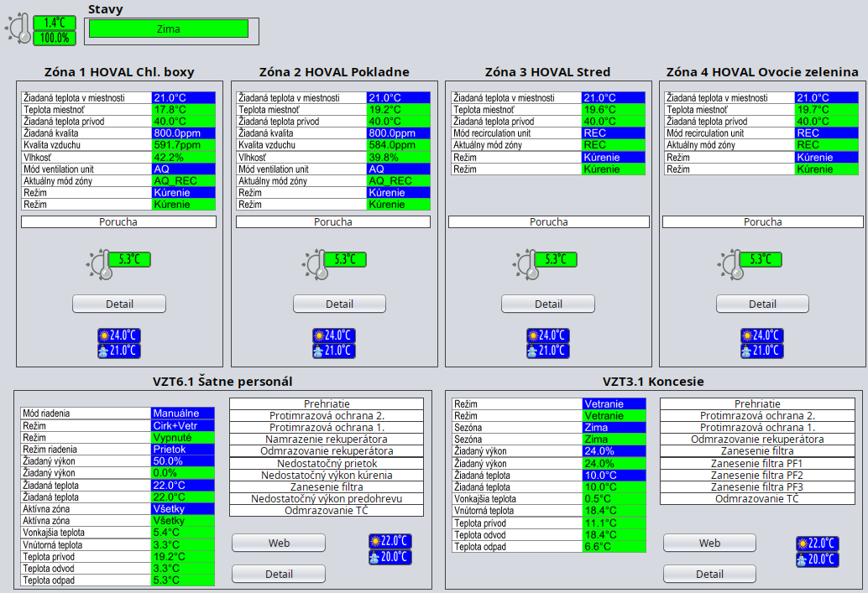
Task: Change Mód ventilation unit AQ in Zóna 1
Action: tap(183, 169)
